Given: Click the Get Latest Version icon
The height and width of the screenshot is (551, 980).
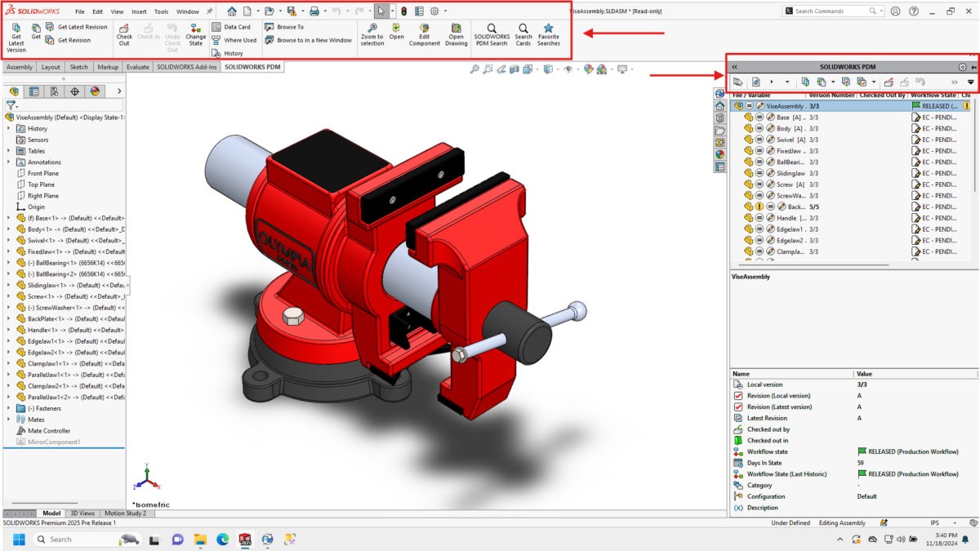Looking at the screenshot, I should [15, 31].
